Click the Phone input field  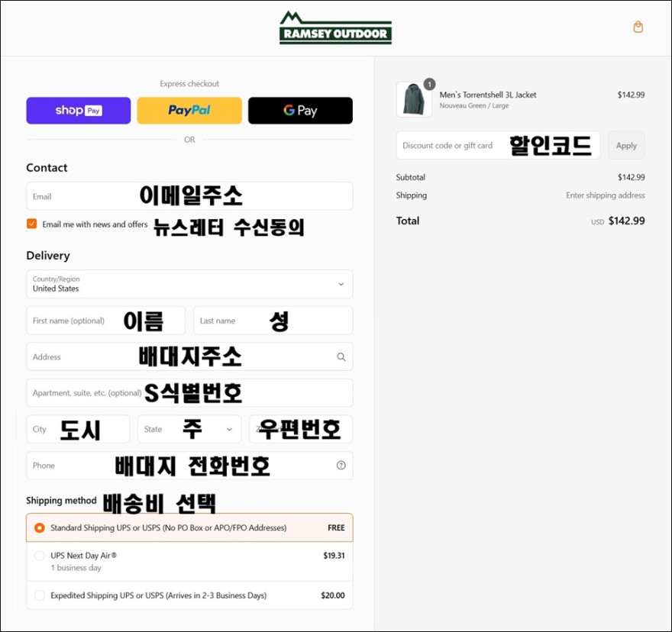[x=189, y=466]
